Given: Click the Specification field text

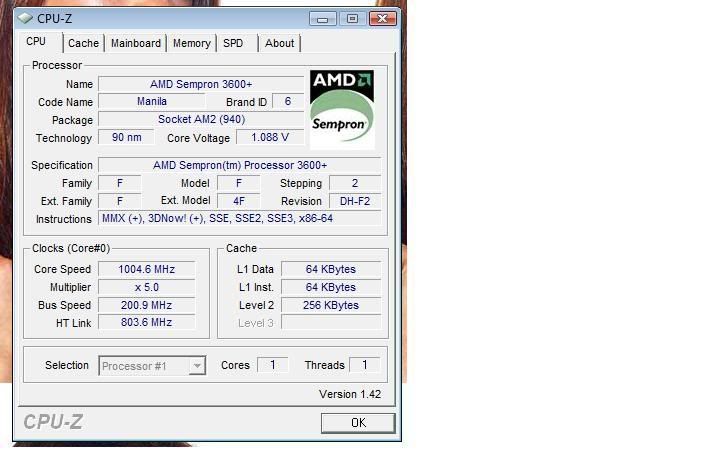Looking at the screenshot, I should pos(240,165).
